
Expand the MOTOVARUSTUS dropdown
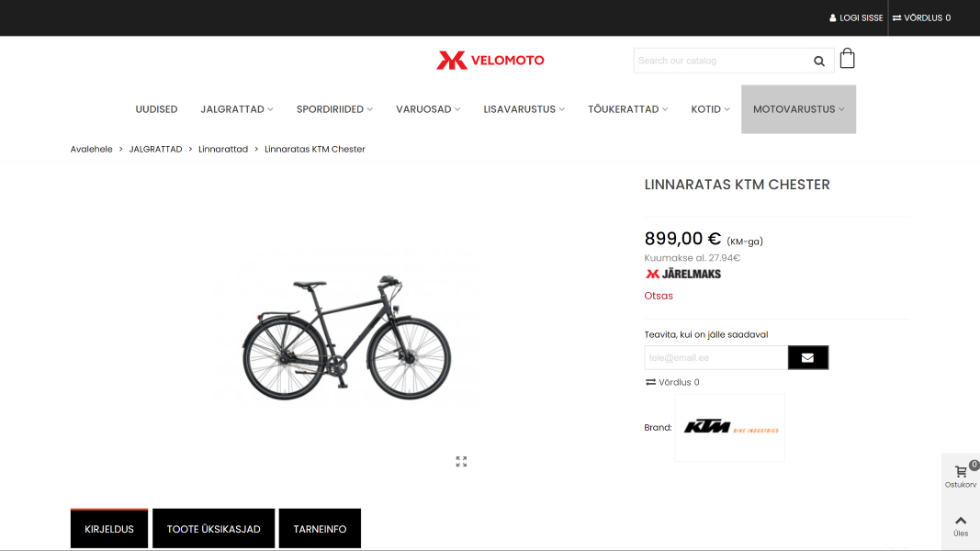799,108
